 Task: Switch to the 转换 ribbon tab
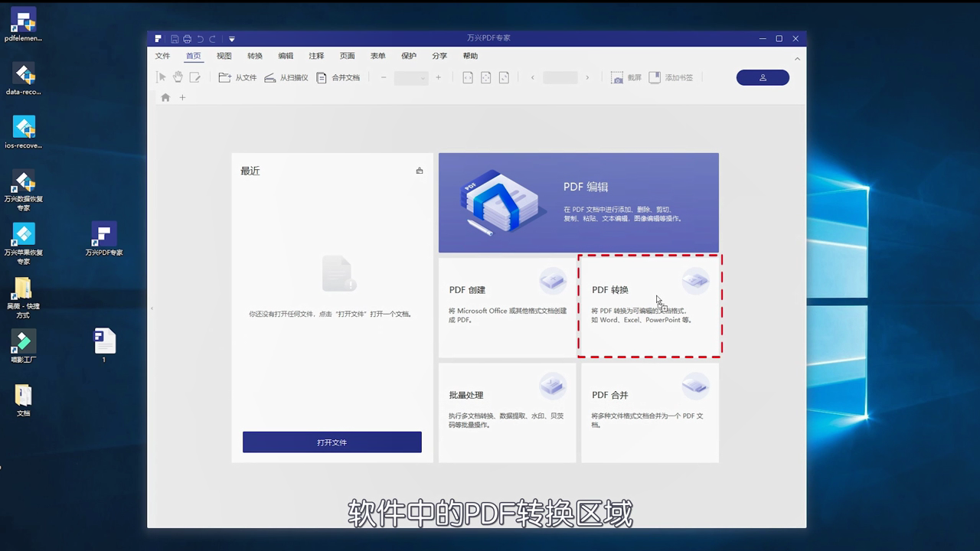point(255,55)
